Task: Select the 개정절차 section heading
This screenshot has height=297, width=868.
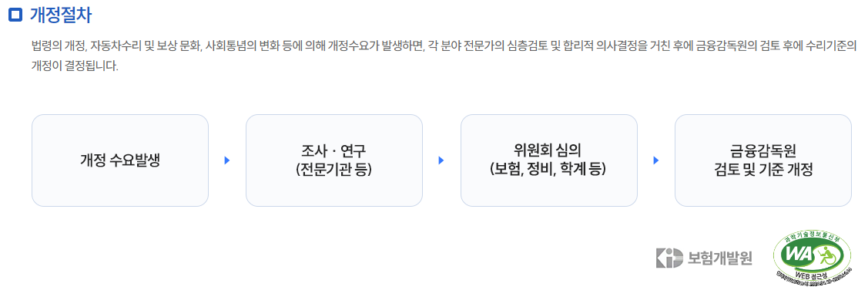Action: click(x=60, y=15)
